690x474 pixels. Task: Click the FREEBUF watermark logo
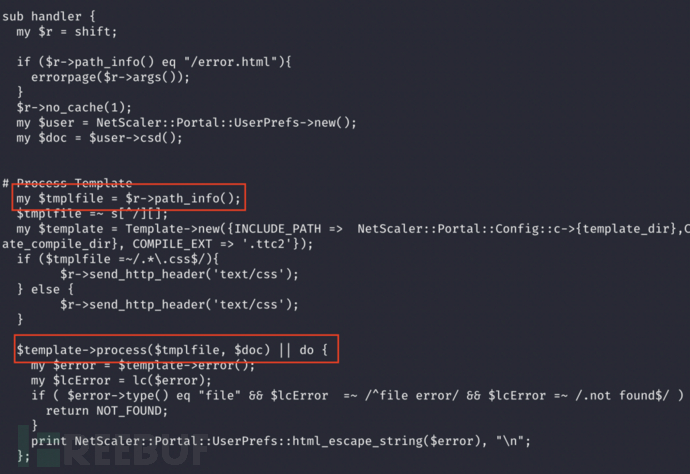click(x=114, y=447)
